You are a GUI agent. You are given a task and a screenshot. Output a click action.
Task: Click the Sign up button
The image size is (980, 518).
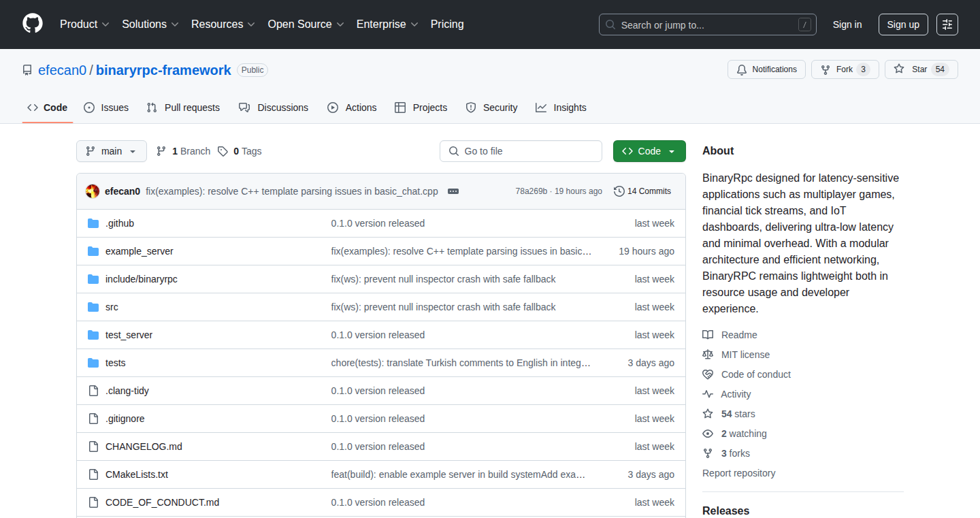[903, 25]
